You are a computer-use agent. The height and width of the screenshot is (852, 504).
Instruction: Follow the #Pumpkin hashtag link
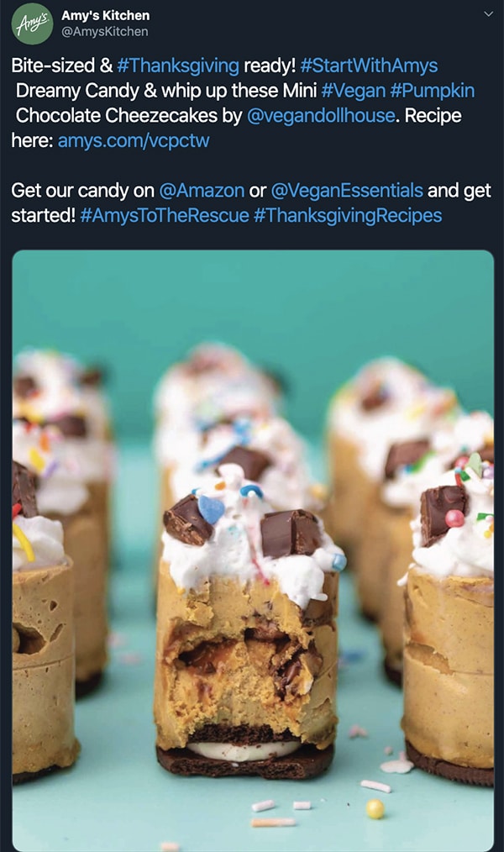pos(433,91)
